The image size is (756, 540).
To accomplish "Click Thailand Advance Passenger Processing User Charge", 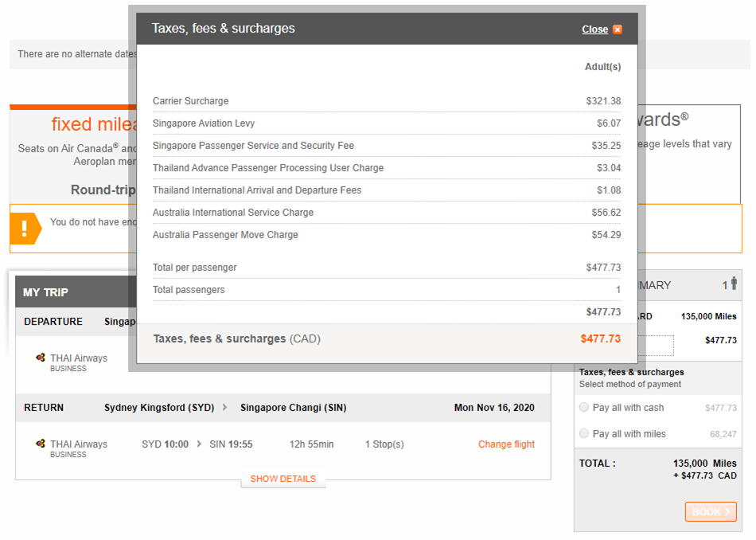I will point(268,167).
